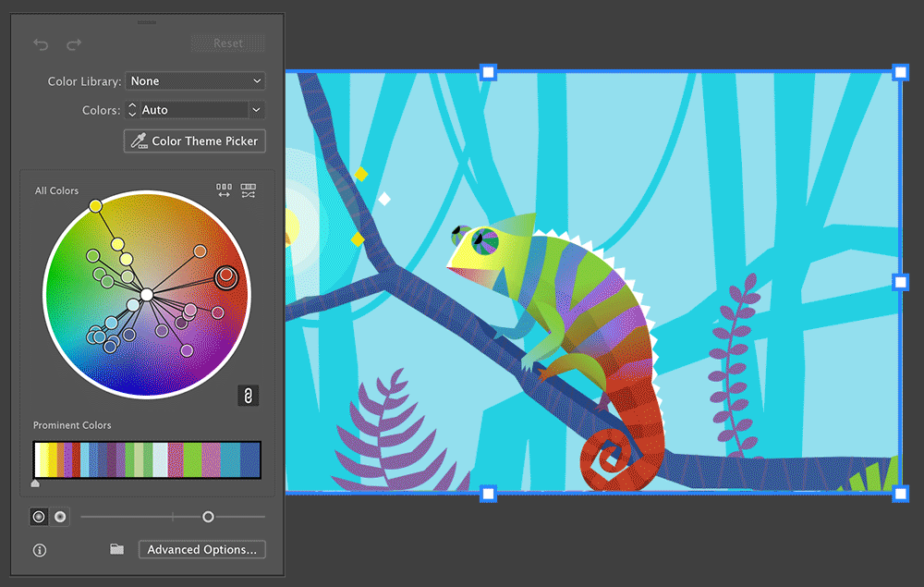Screen dimensions: 924x587
Task: Enable the solid color display mode toggle
Action: pyautogui.click(x=38, y=516)
